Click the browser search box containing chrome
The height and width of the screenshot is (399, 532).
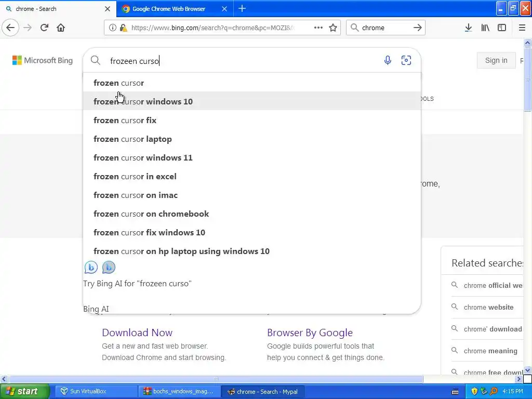coord(385,28)
